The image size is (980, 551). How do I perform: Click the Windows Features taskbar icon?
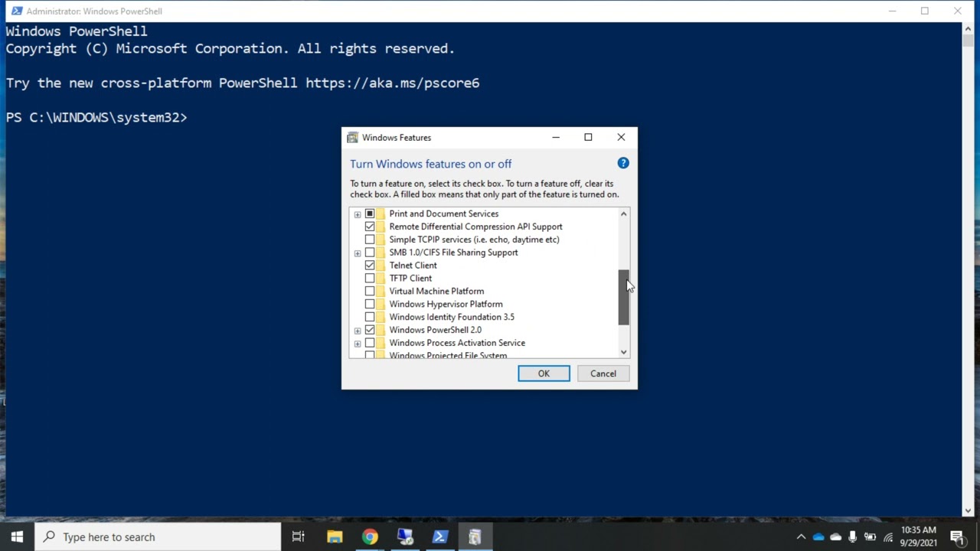tap(475, 536)
